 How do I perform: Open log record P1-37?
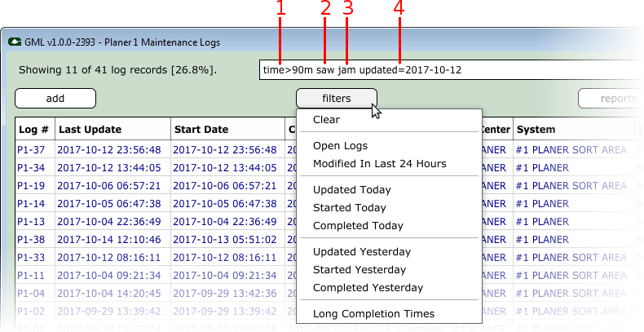[31, 150]
